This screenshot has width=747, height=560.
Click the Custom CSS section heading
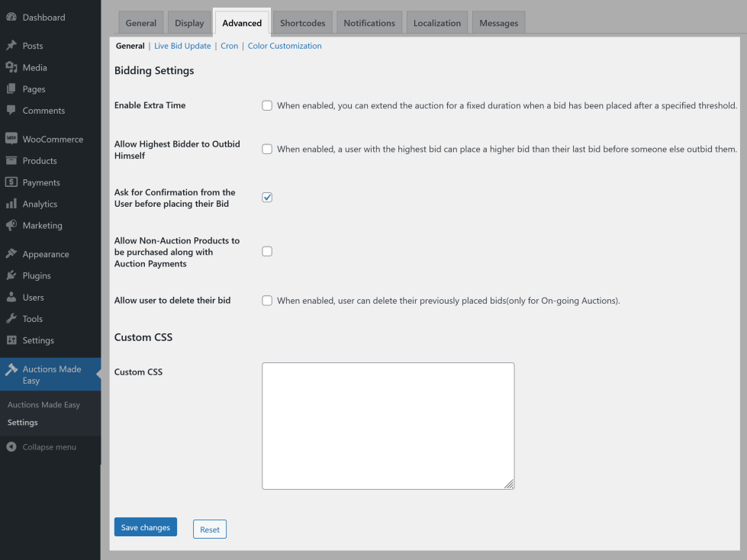coord(143,337)
